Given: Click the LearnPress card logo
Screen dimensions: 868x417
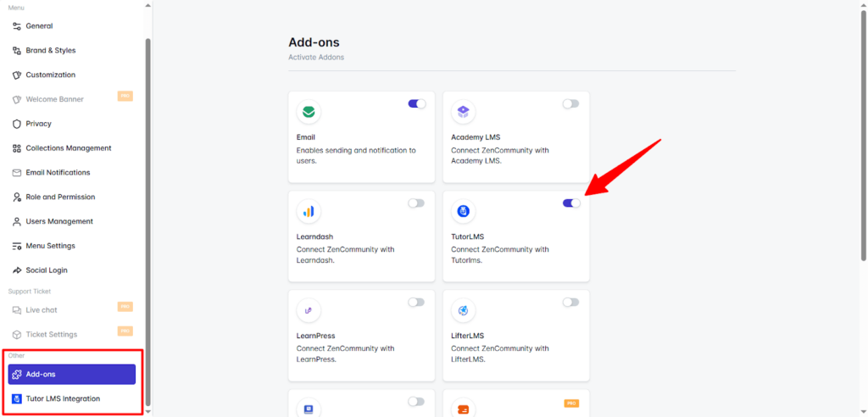Looking at the screenshot, I should coord(309,311).
